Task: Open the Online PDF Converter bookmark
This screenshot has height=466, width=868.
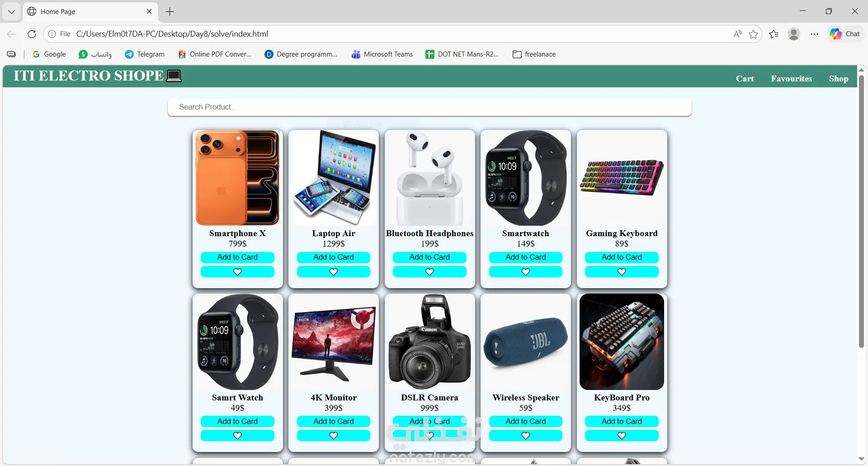Action: click(x=215, y=54)
